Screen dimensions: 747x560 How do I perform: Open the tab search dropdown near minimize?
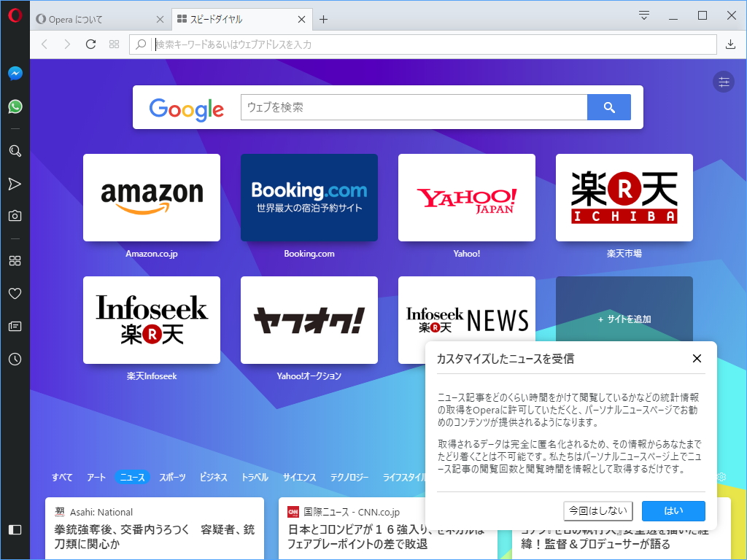point(643,15)
